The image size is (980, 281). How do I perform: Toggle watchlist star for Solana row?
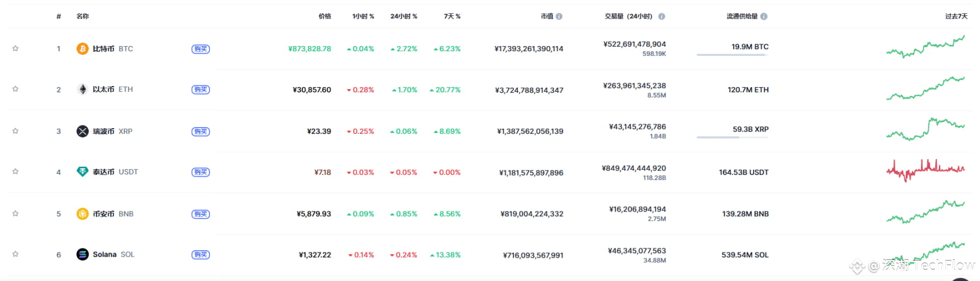coord(15,254)
